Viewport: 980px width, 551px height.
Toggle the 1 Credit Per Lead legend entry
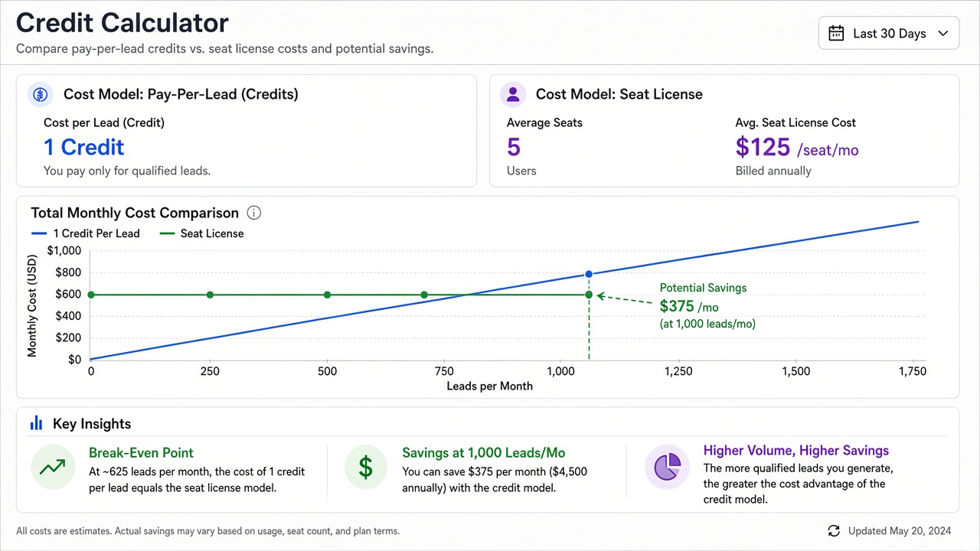click(85, 233)
